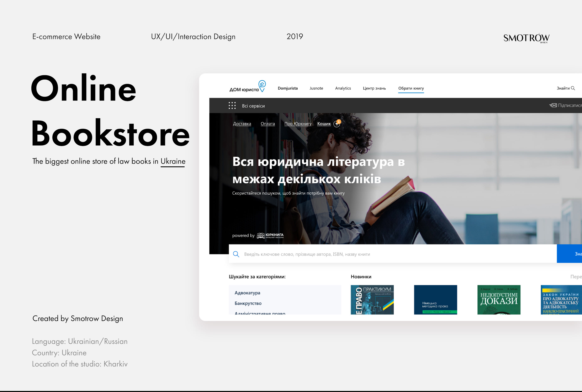The image size is (582, 392).
Task: Click the magnifier icon in search bar
Action: tap(236, 254)
